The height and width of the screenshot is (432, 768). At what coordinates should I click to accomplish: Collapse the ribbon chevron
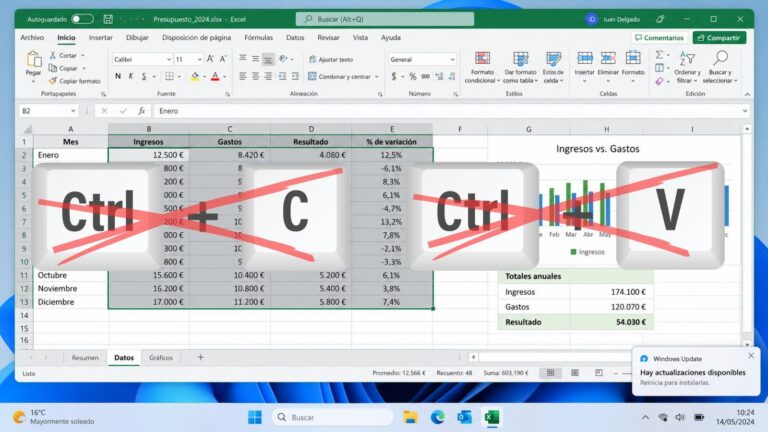(x=747, y=94)
